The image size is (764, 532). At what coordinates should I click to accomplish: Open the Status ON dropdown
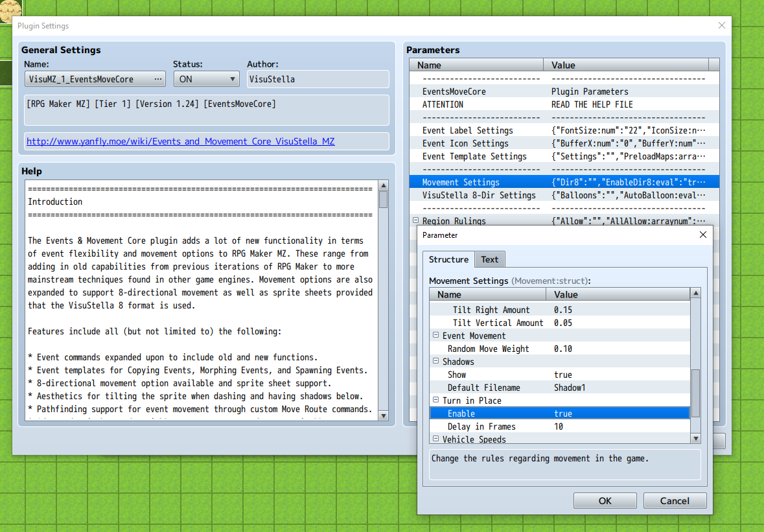(206, 79)
